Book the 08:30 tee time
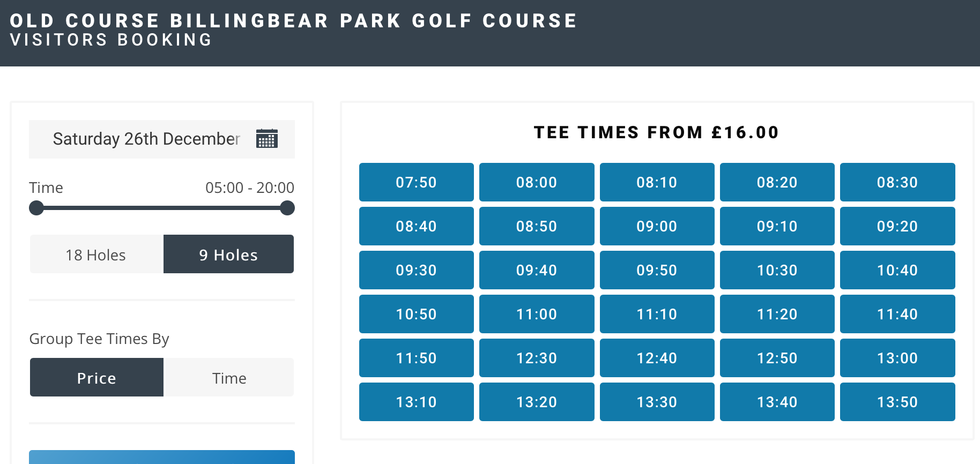 click(897, 182)
